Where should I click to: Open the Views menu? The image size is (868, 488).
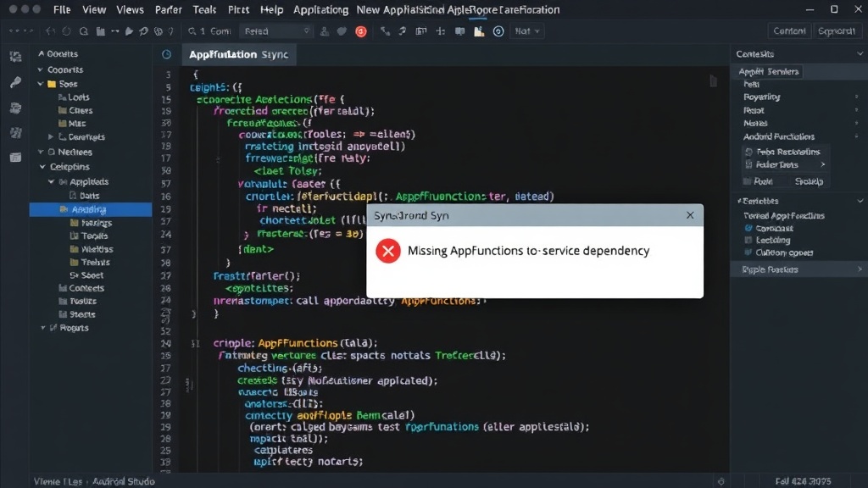pos(130,10)
